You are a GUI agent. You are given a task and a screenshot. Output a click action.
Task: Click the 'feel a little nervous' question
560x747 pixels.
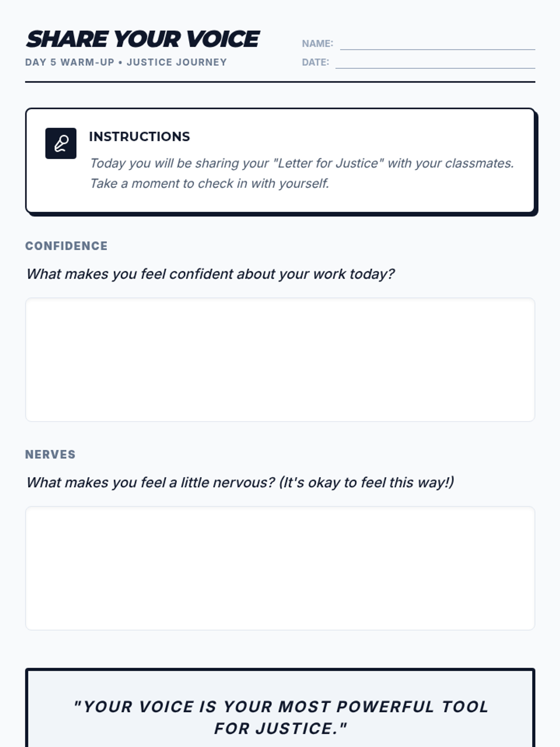[x=240, y=482]
